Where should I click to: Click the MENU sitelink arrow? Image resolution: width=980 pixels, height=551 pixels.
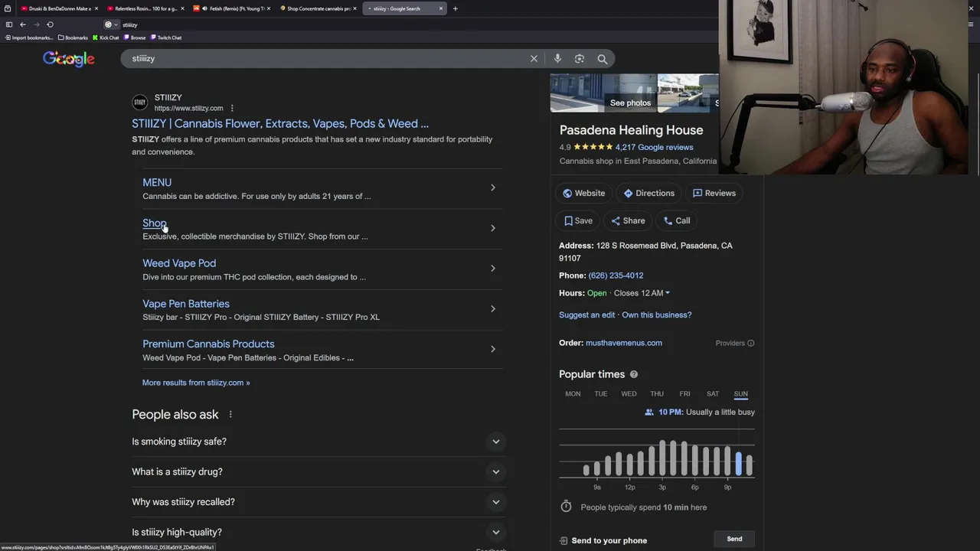tap(492, 187)
